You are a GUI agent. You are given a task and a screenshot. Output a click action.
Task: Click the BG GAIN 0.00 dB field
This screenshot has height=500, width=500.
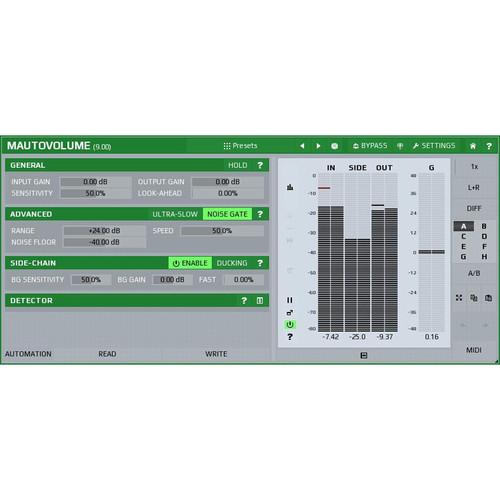click(172, 280)
